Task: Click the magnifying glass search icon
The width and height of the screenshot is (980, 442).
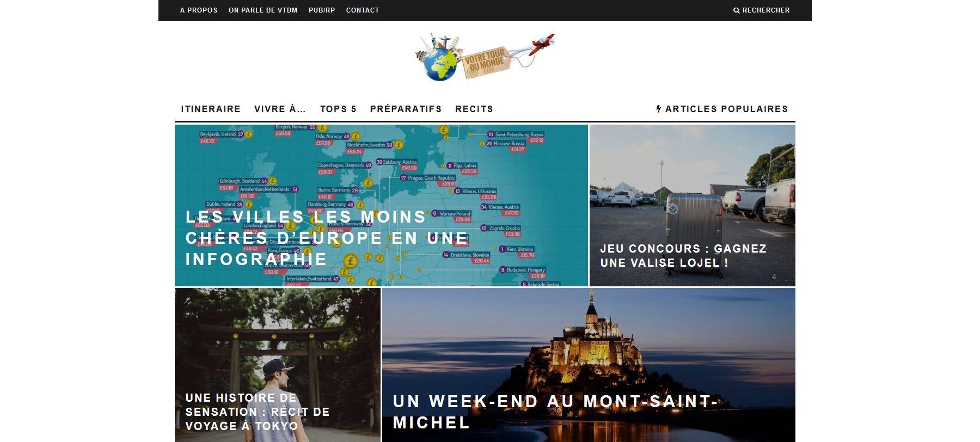Action: (x=736, y=10)
